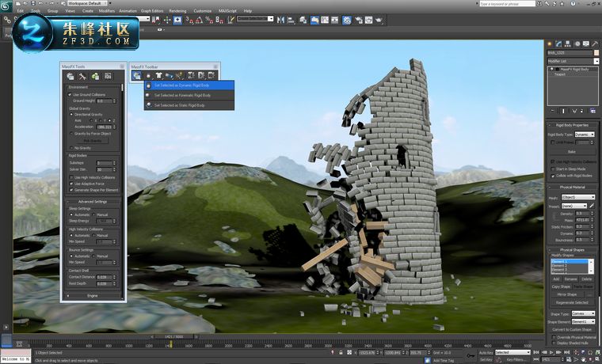Viewport: 602px width, 364px height.
Task: Select the No Gravity radio button
Action: click(71, 148)
